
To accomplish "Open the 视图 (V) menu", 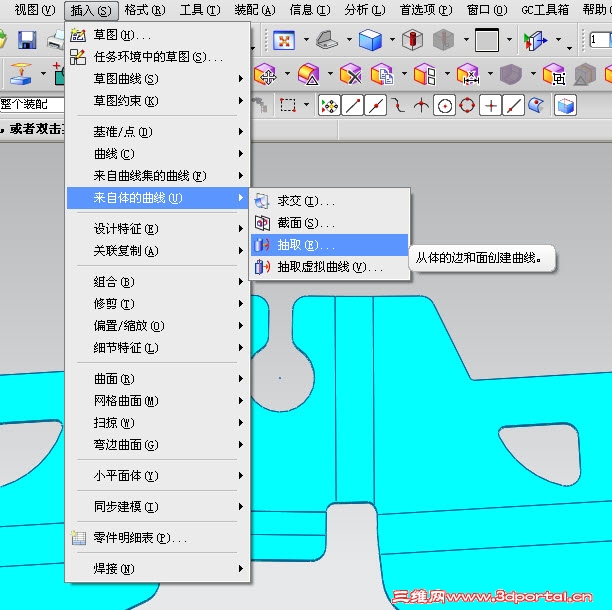I will [35, 10].
